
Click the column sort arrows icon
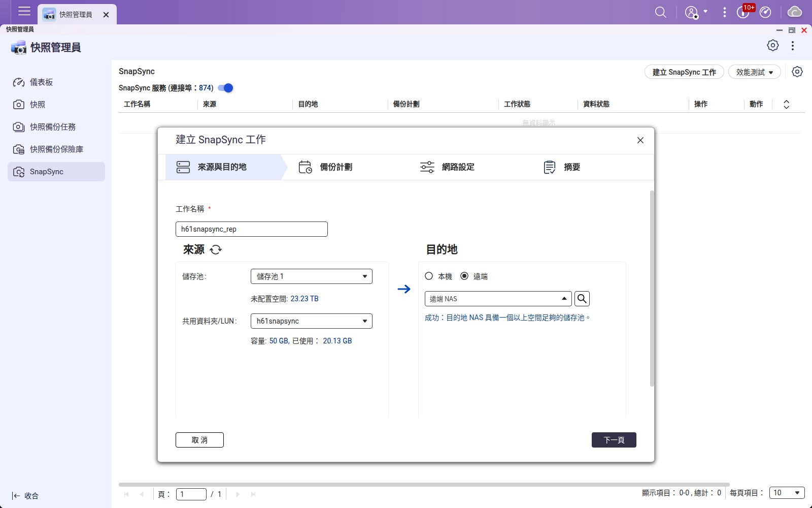(786, 104)
